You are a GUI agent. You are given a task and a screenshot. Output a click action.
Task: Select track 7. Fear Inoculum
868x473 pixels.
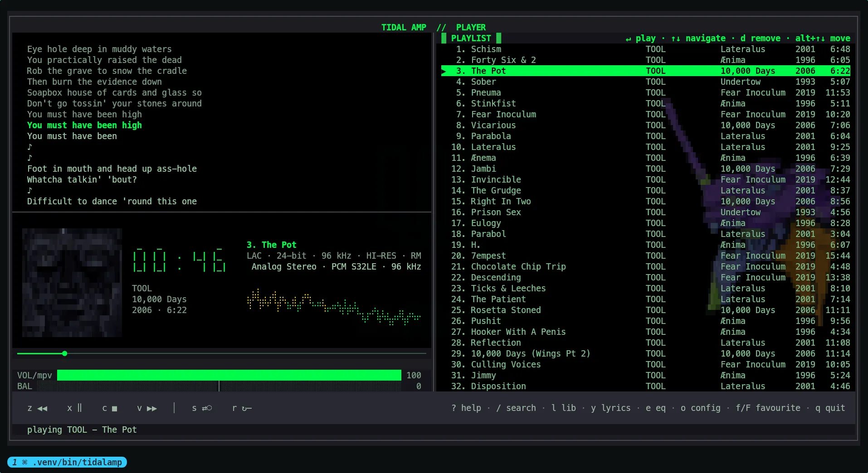(x=646, y=115)
